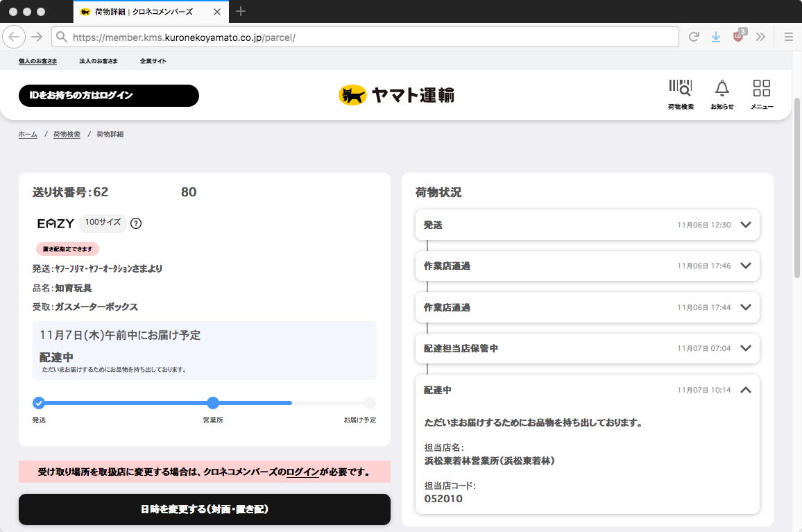The width and height of the screenshot is (802, 532).
Task: Click the 発送:ヤフーフリマ sender line
Action: click(x=97, y=268)
